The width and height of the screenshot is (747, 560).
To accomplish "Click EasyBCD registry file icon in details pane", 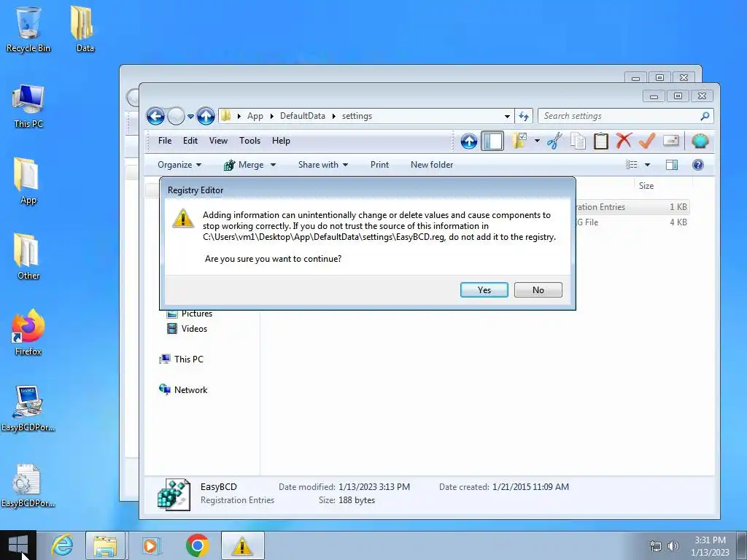I will click(x=174, y=494).
